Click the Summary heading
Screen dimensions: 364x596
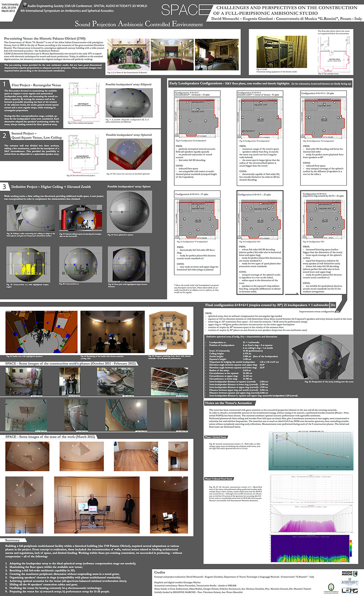click(12, 540)
